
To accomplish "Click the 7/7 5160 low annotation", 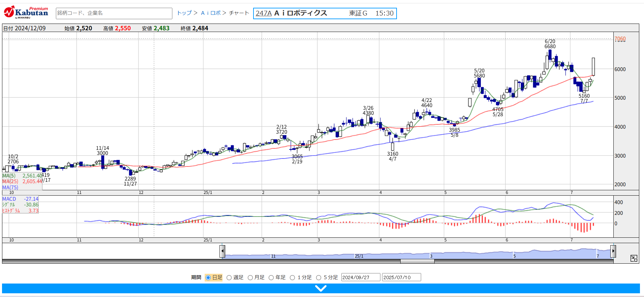I will tap(584, 98).
